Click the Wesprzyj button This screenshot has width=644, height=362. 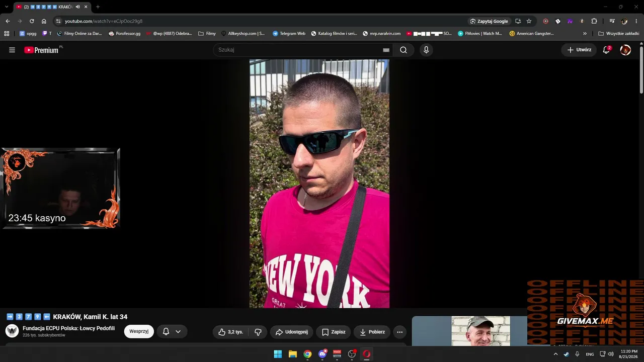point(139,331)
